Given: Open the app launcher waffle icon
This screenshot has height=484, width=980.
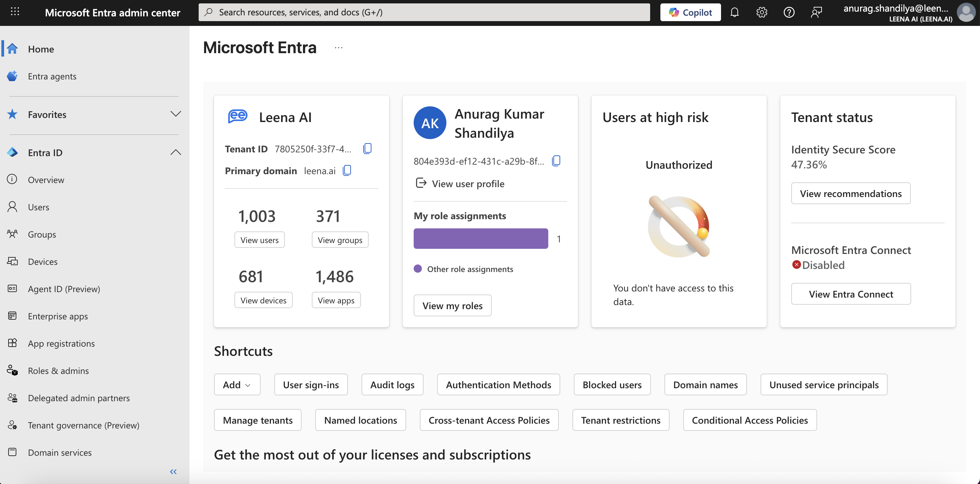Looking at the screenshot, I should coord(15,12).
